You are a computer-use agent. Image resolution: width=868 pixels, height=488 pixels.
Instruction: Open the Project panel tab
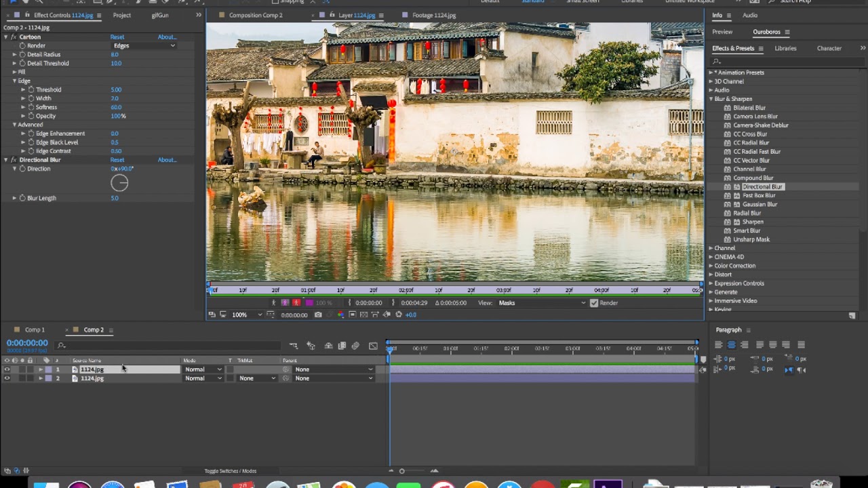coord(122,15)
